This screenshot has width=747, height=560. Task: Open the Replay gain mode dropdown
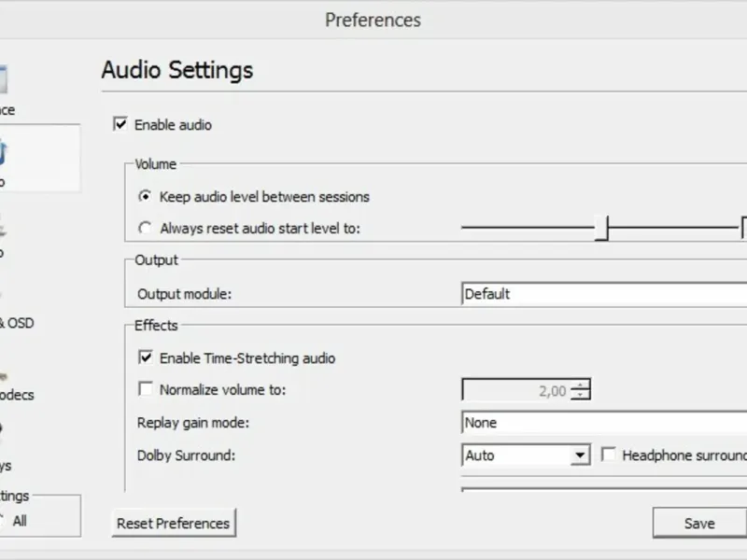click(604, 423)
